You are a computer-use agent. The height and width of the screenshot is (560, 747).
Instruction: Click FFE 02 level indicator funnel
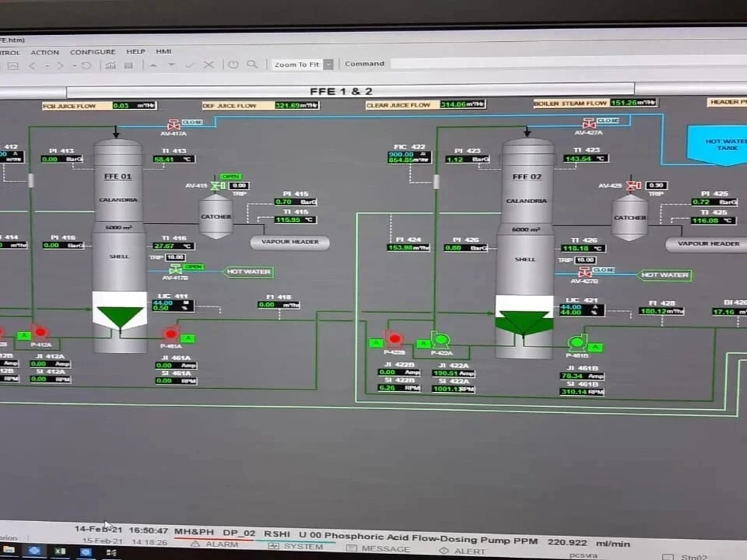coord(524,323)
